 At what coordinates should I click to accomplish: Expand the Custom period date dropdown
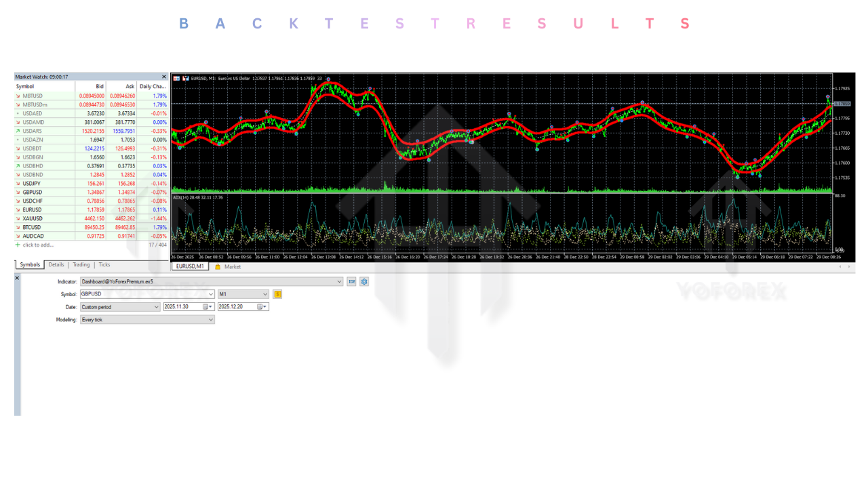(157, 306)
